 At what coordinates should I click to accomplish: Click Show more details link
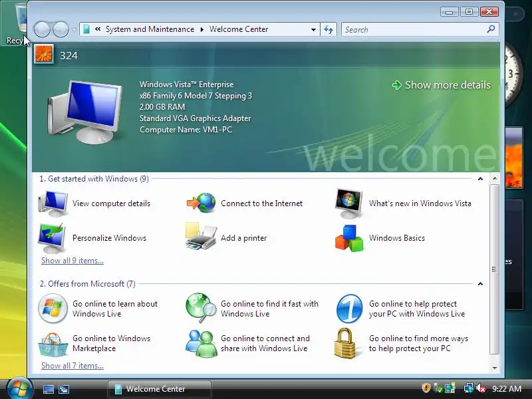point(442,85)
